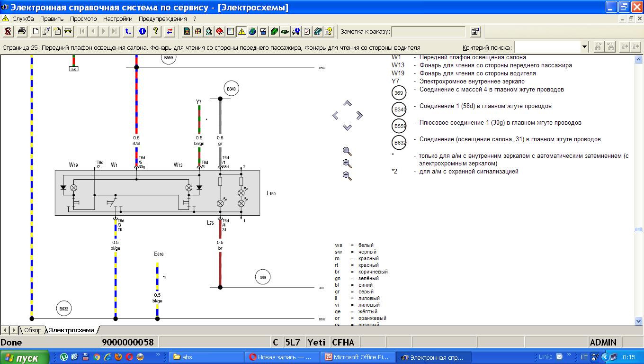Click the globe icon in toolbar
The height and width of the screenshot is (364, 644).
[252, 32]
